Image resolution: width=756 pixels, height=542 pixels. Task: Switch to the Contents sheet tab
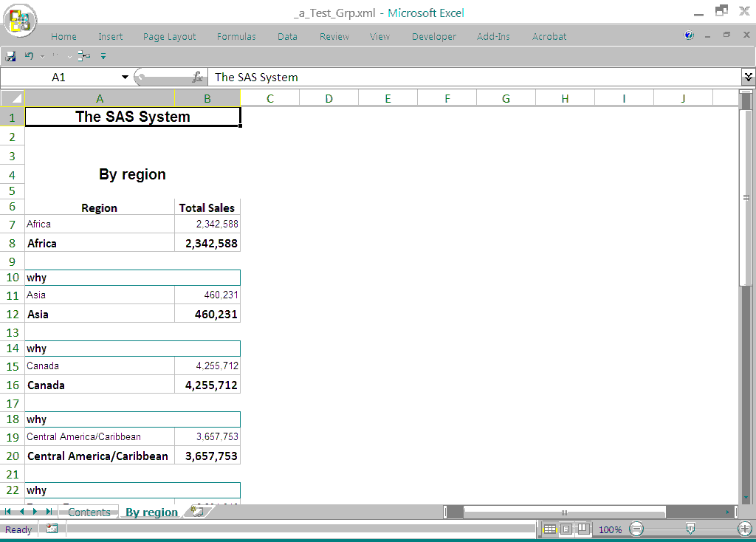pyautogui.click(x=89, y=512)
